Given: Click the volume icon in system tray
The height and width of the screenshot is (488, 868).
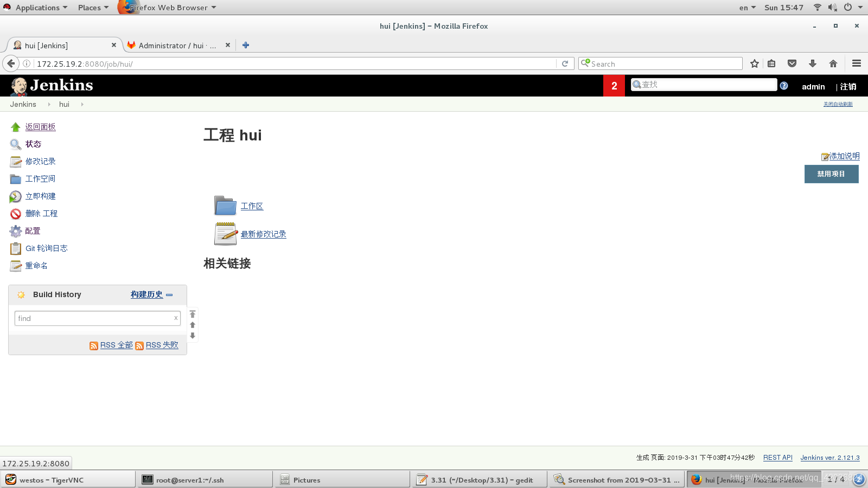Looking at the screenshot, I should 833,8.
